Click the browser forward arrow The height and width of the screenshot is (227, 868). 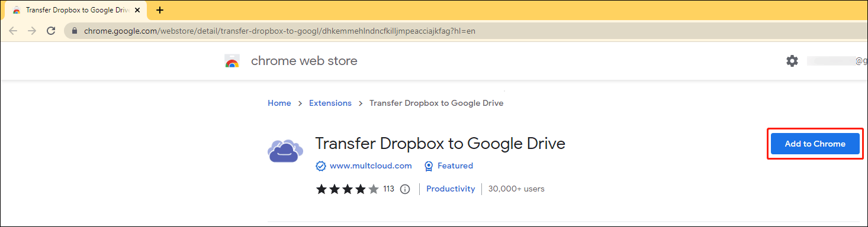click(32, 30)
